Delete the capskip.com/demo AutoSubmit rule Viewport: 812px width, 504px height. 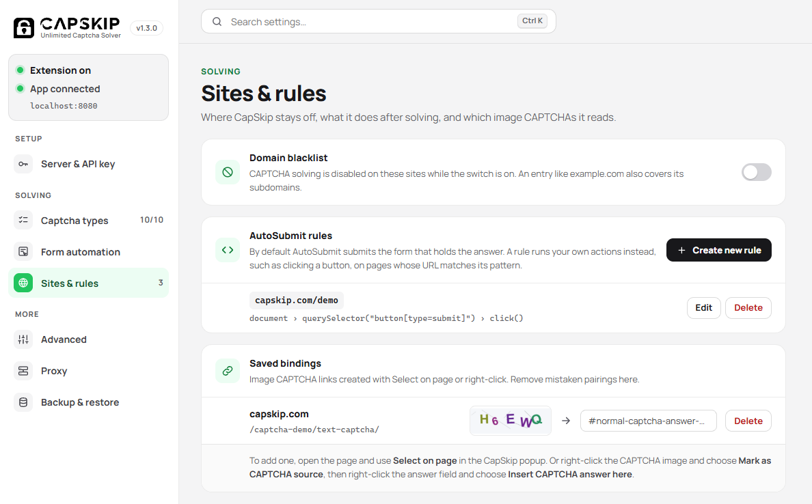click(x=748, y=308)
